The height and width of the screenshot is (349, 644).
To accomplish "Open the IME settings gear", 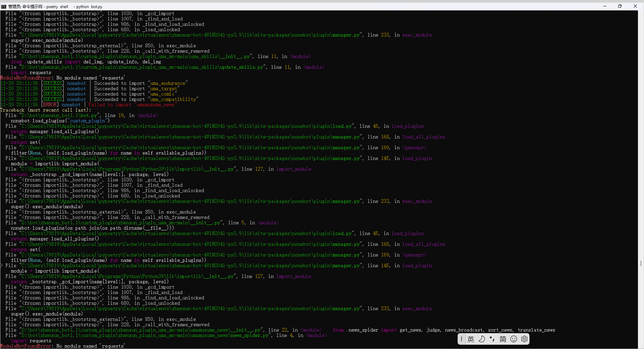I will [524, 339].
